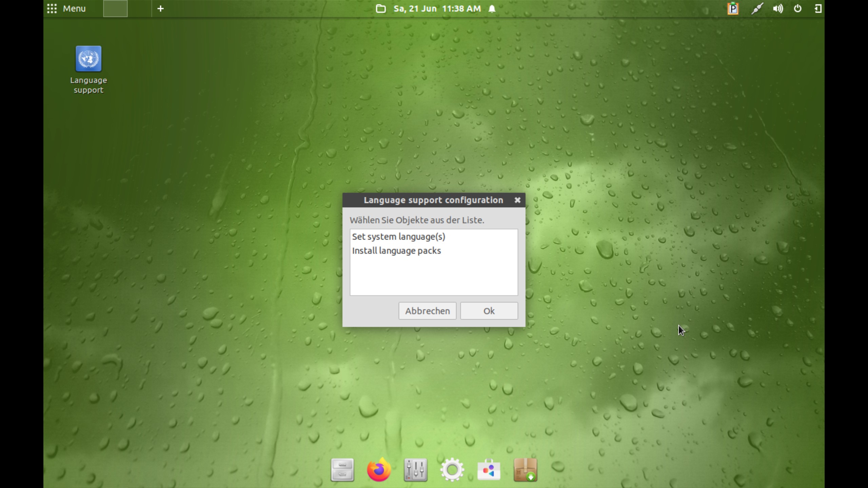This screenshot has width=868, height=488.
Task: Confirm with the Ok button
Action: 489,311
